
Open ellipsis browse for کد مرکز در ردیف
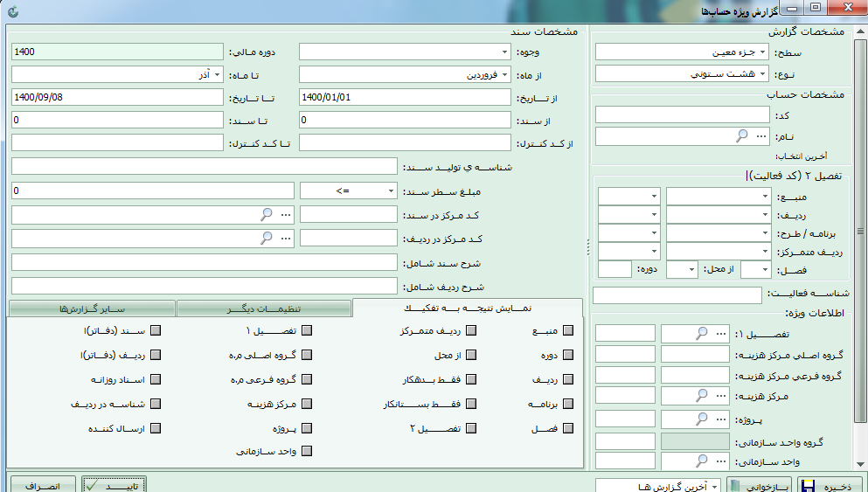[x=286, y=239]
